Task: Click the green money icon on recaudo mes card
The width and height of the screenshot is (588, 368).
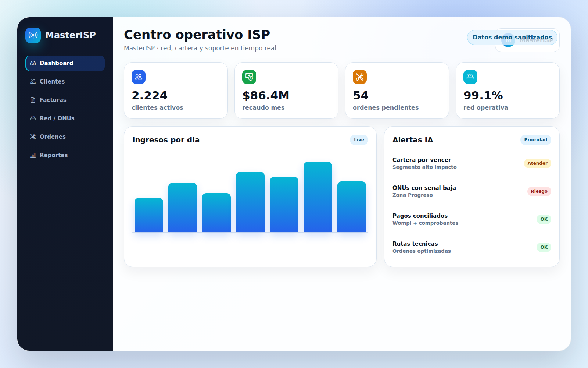Action: (249, 77)
